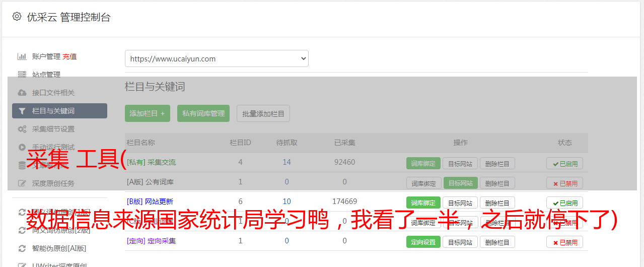
Task: Click the gear icon beside 优采云 管理控制台
Action: [x=17, y=17]
